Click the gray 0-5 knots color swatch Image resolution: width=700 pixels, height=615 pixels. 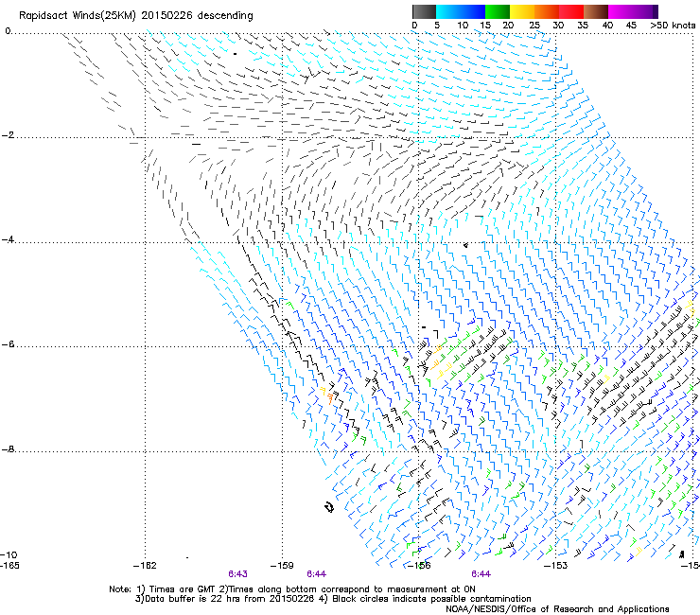(424, 11)
